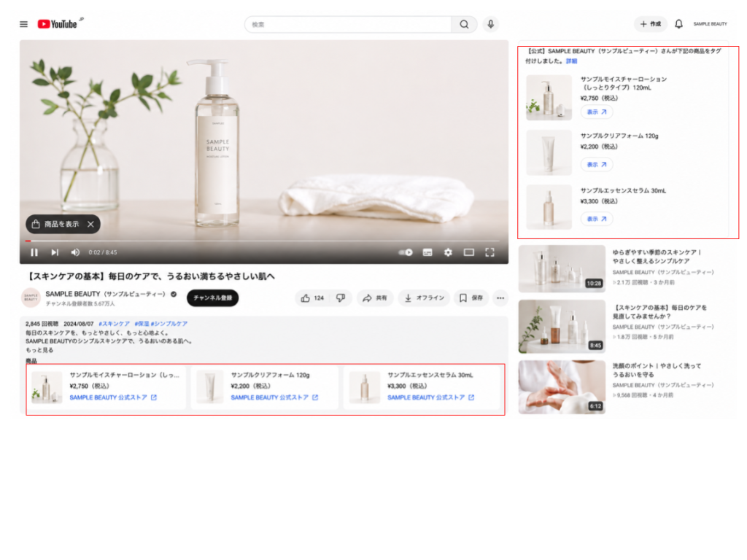Start voice search with microphone icon
This screenshot has width=747, height=560.
tap(491, 24)
